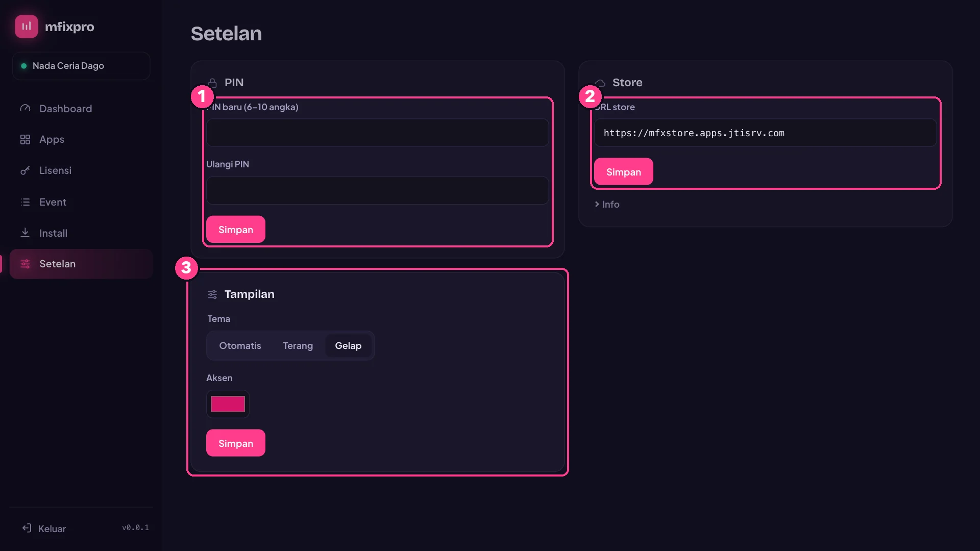The height and width of the screenshot is (551, 980).
Task: Open the Nada Ceria Dago selector
Action: 81,66
